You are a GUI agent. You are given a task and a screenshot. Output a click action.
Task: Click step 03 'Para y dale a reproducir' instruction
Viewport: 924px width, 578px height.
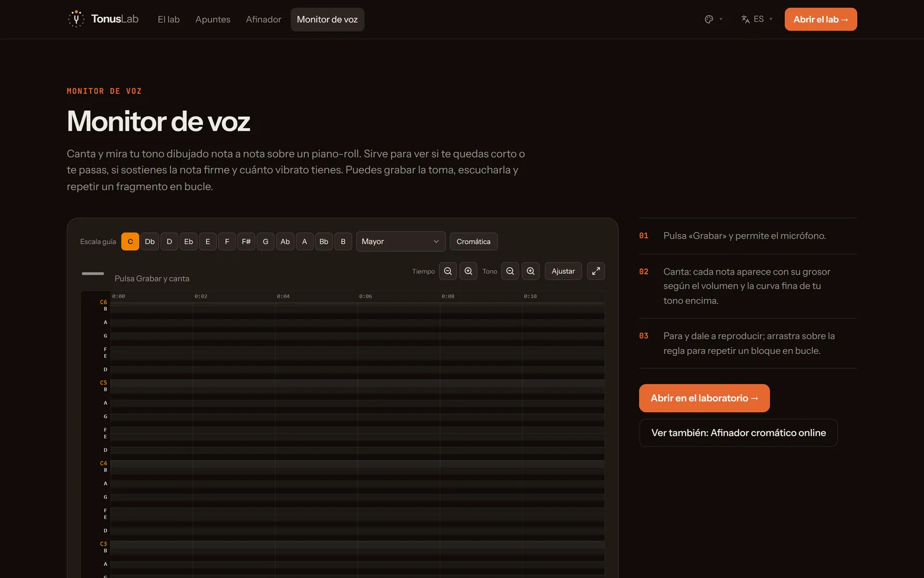pyautogui.click(x=748, y=343)
